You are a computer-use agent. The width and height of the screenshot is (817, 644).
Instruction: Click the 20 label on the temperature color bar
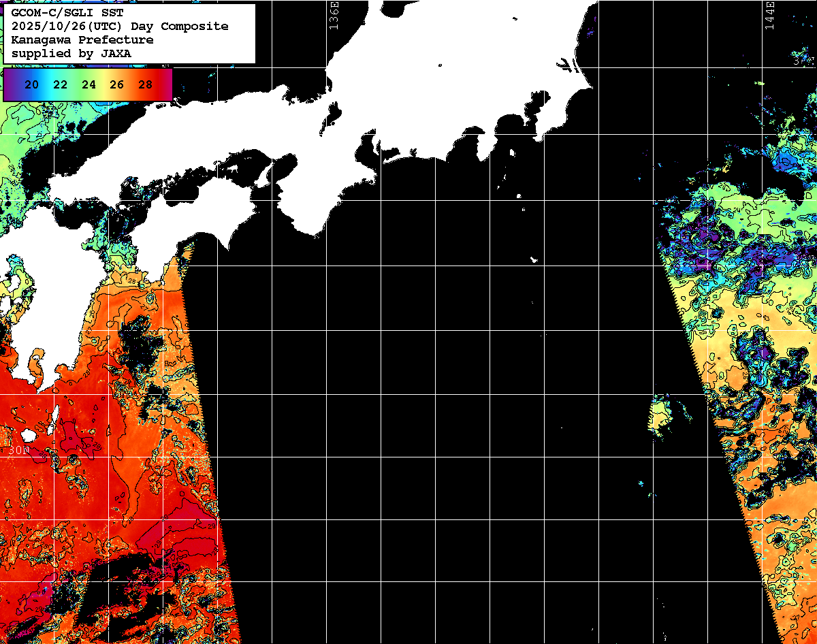(x=31, y=85)
